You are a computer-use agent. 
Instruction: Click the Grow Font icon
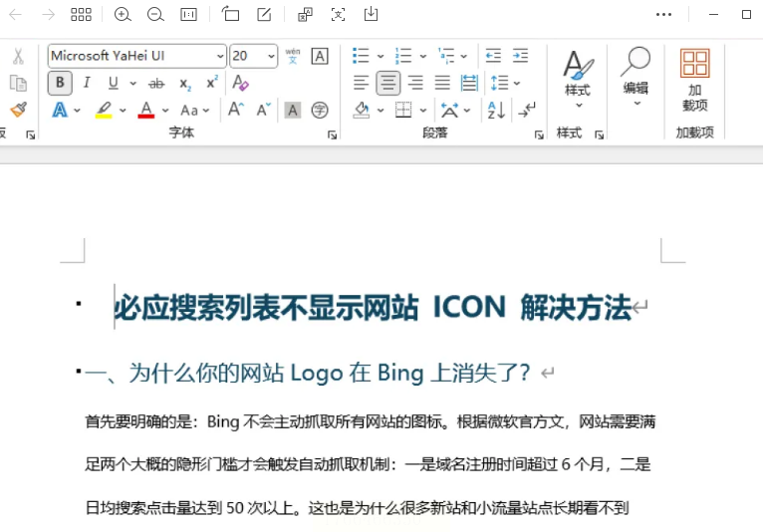236,110
